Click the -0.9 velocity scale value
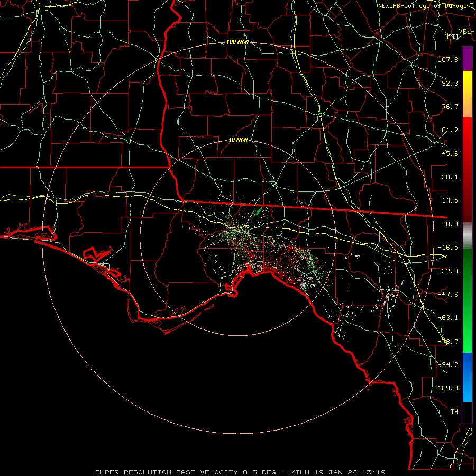476x476 pixels. pyautogui.click(x=450, y=224)
